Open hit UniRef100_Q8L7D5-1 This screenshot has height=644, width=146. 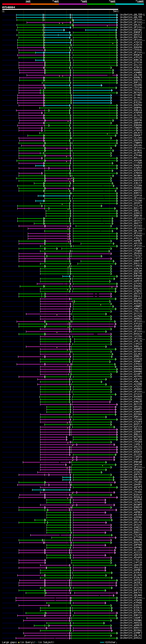[132, 15]
